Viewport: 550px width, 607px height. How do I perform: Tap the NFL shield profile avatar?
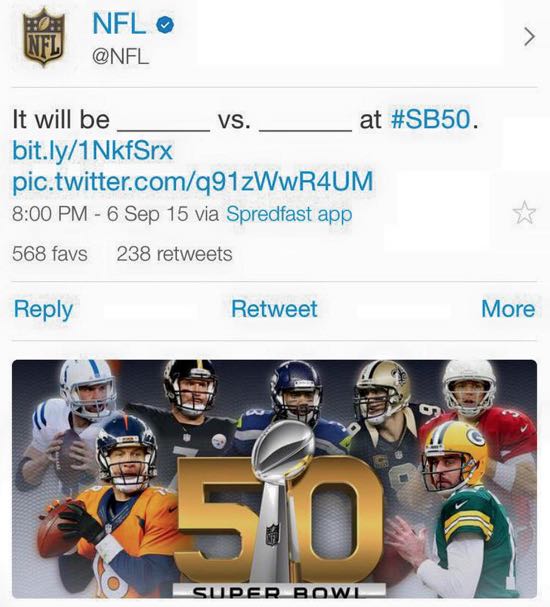(43, 38)
